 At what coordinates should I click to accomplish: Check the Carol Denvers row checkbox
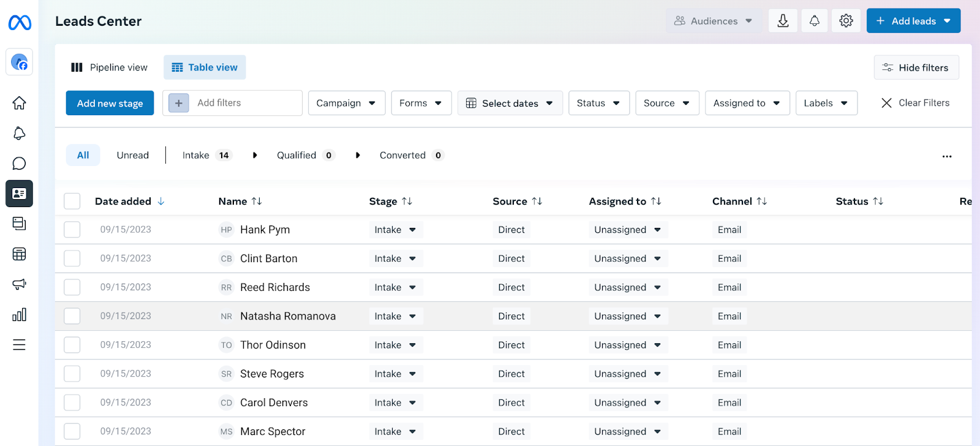pos(72,403)
